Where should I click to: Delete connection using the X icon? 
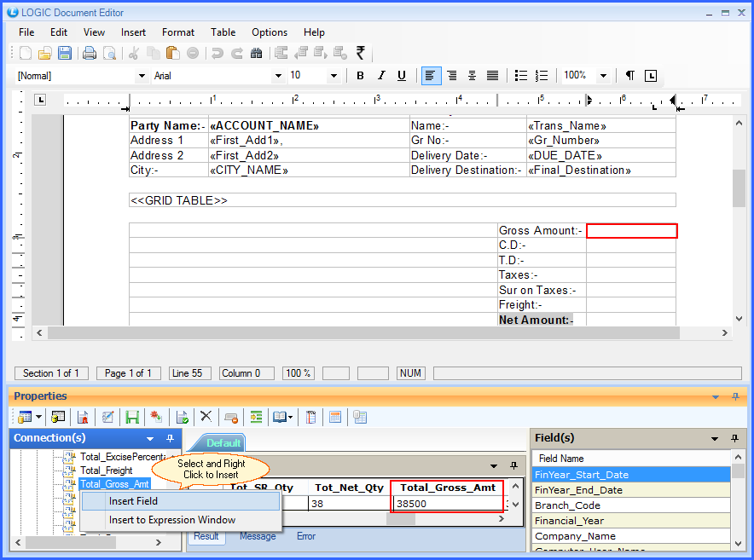(x=204, y=417)
